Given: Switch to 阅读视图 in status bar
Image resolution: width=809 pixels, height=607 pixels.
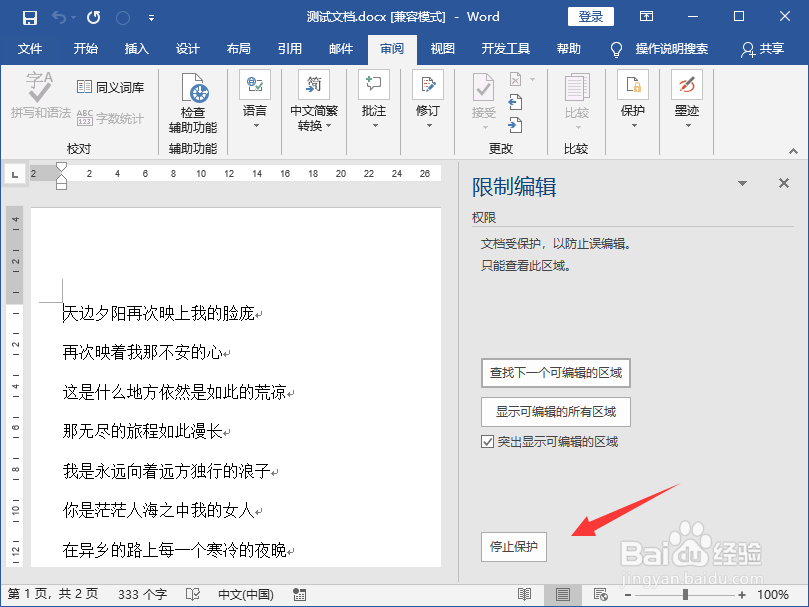Looking at the screenshot, I should pos(525,593).
